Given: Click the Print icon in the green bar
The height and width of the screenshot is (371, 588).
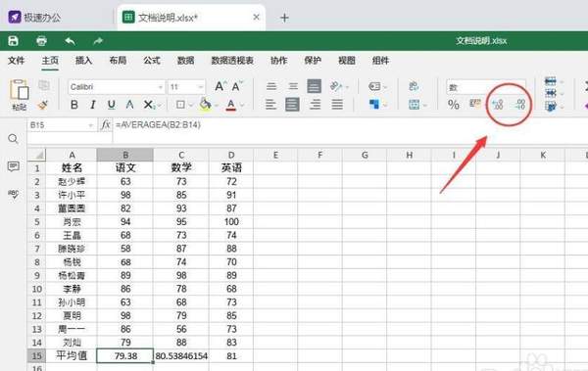Looking at the screenshot, I should (x=41, y=40).
